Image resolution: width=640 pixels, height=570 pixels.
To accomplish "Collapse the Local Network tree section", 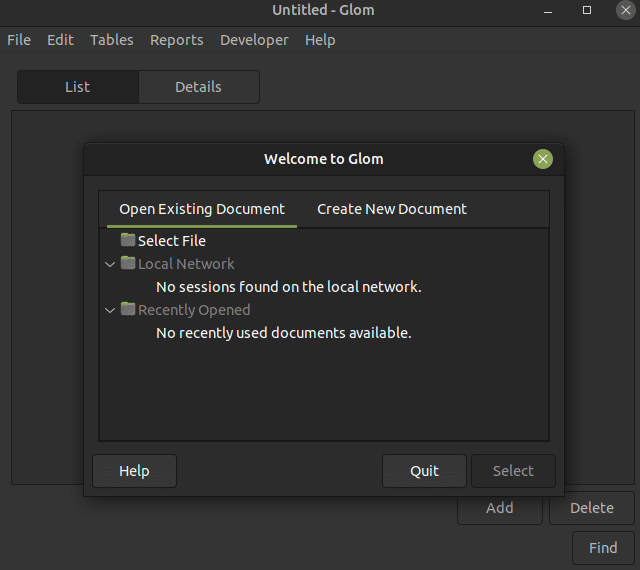I will (110, 264).
